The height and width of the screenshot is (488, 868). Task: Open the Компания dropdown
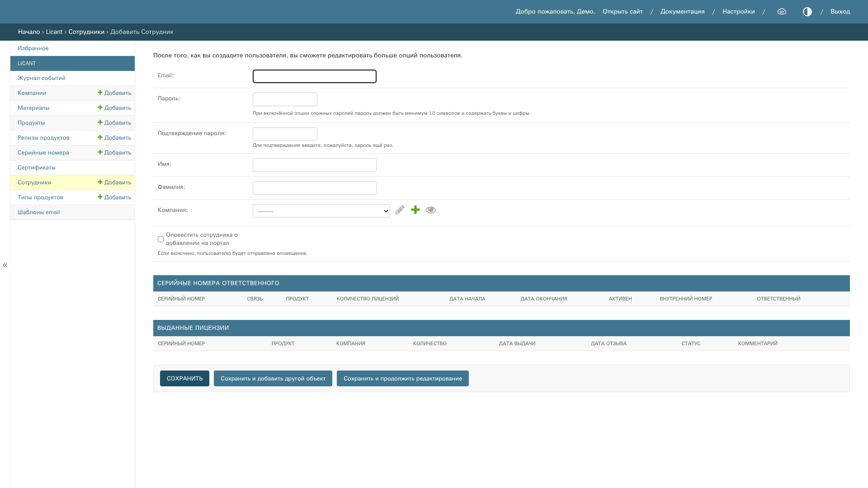pos(321,211)
